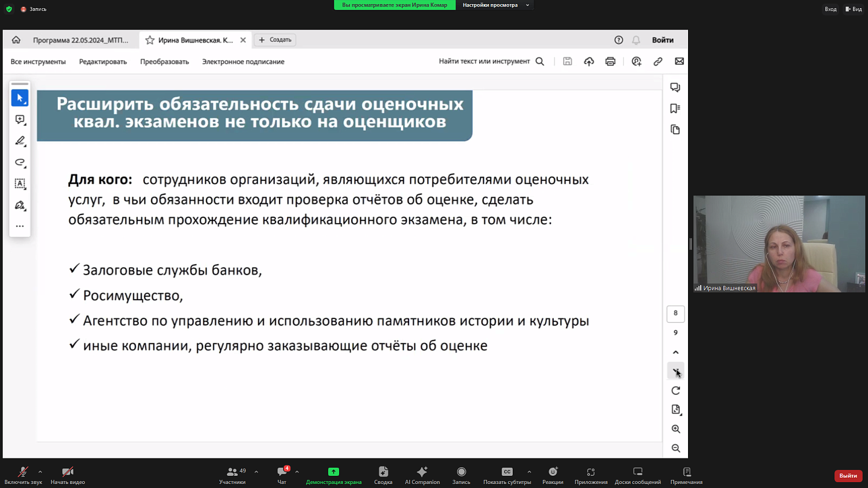
Task: Open the Все инструменты menu
Action: 38,61
